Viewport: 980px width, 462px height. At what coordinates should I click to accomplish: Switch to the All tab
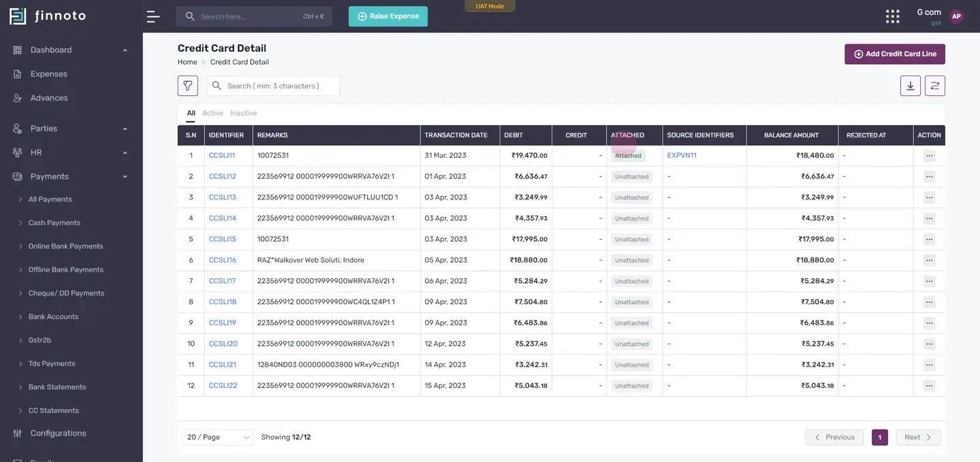191,113
